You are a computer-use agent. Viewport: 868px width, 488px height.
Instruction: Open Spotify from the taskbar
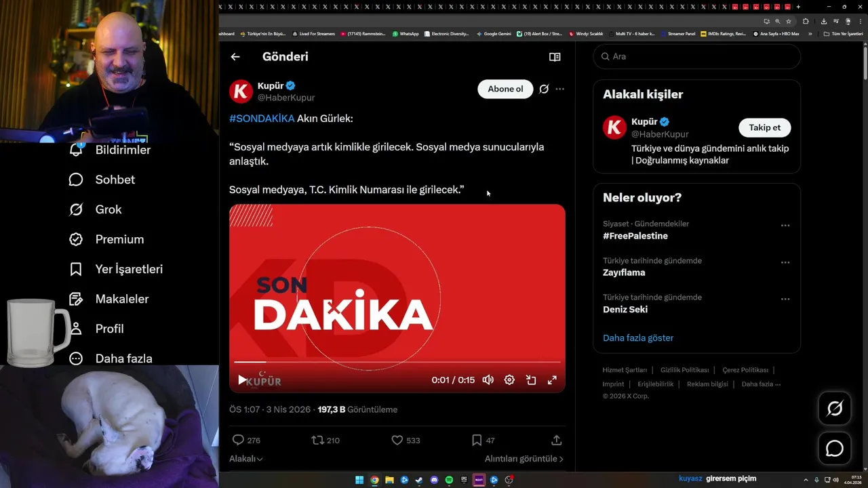coord(449,480)
